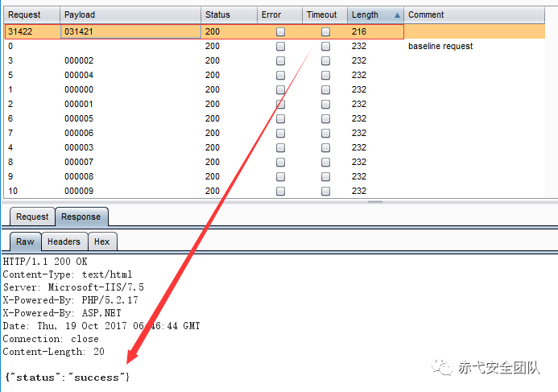Viewport: 558px width, 392px height.
Task: Select row with payload 000001
Action: [x=274, y=104]
